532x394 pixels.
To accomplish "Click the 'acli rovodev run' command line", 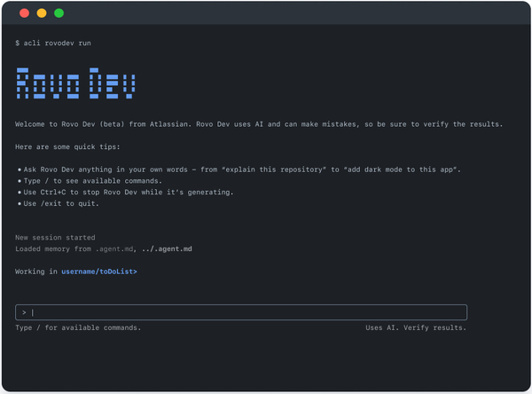I will (53, 43).
